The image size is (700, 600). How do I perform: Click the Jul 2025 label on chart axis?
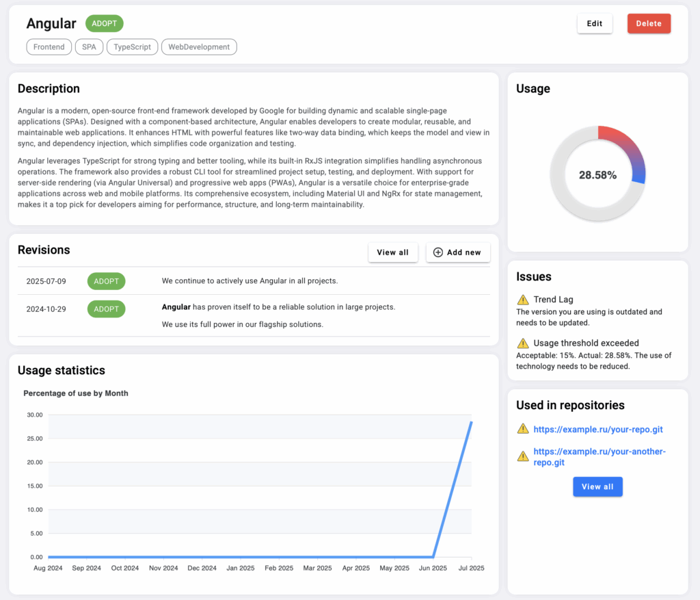tap(471, 569)
